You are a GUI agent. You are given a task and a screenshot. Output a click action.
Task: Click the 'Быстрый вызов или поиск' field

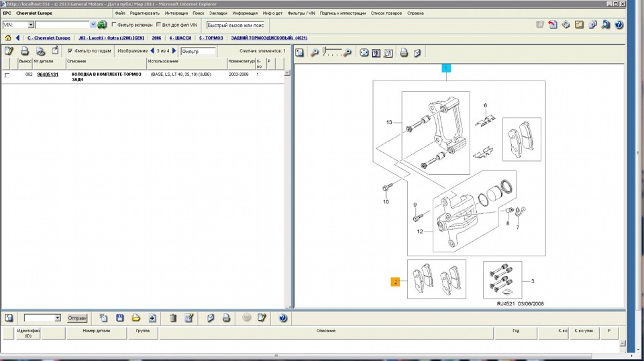coord(235,25)
